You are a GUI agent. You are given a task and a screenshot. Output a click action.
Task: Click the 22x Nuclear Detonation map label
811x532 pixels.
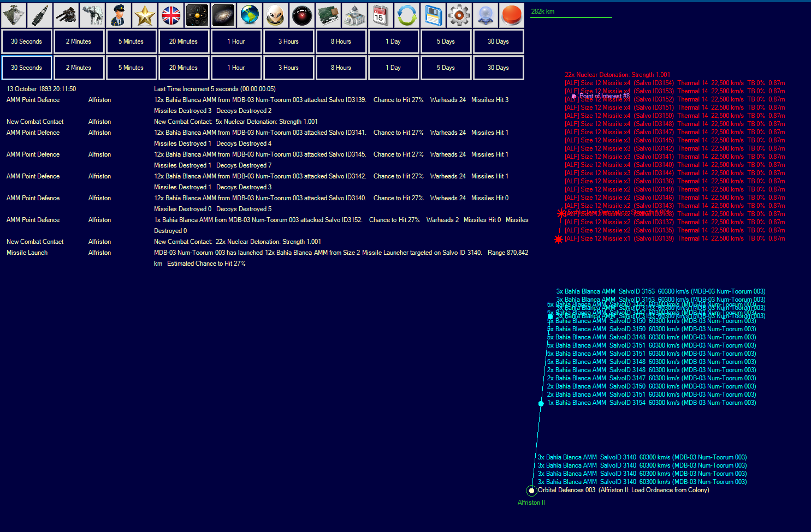(617, 75)
